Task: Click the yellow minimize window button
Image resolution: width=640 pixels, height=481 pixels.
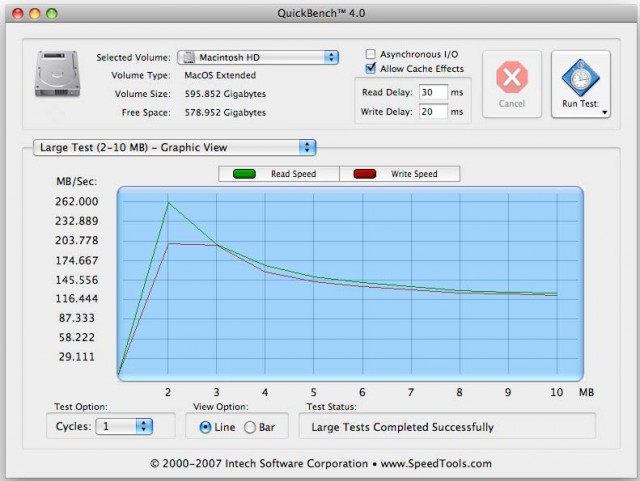Action: 35,13
